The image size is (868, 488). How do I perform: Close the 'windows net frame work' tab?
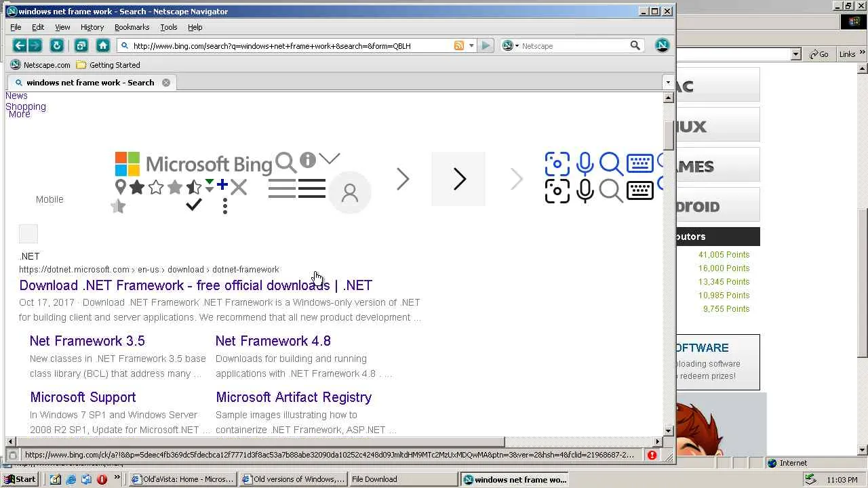(166, 83)
